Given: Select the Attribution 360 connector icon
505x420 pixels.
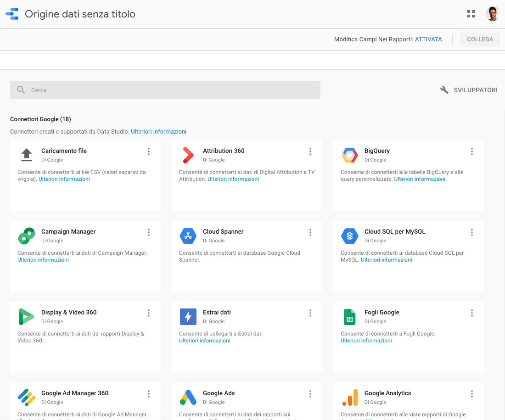Looking at the screenshot, I should [x=188, y=155].
